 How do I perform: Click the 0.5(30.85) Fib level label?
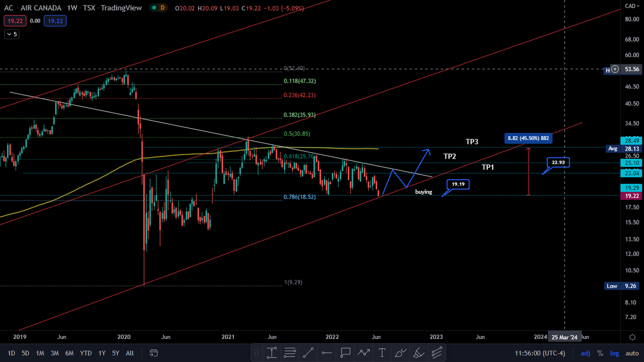point(297,134)
